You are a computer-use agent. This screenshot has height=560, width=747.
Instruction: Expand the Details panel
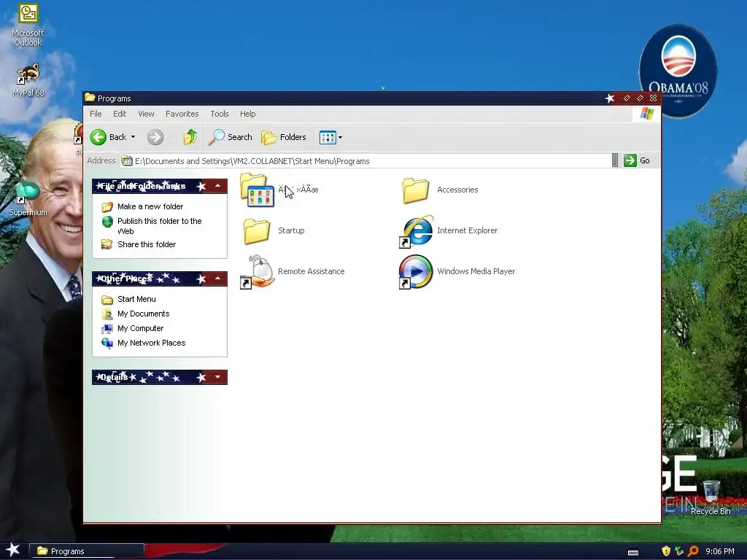click(x=217, y=377)
